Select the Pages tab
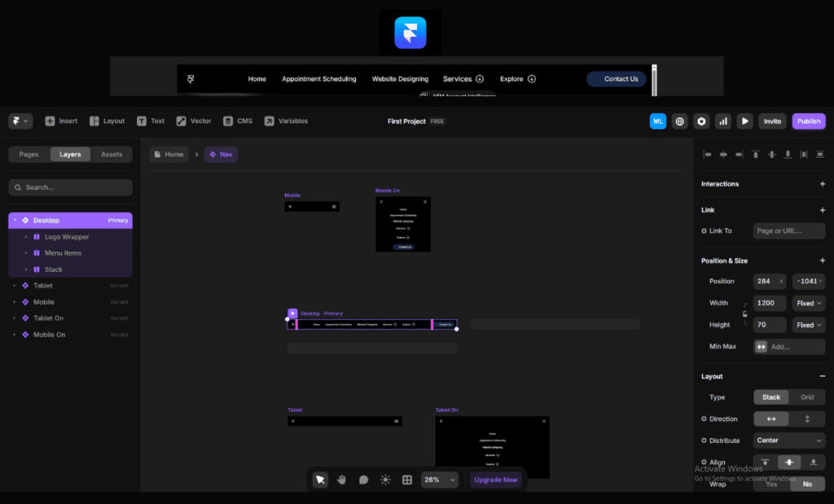Image resolution: width=834 pixels, height=504 pixels. click(x=29, y=154)
